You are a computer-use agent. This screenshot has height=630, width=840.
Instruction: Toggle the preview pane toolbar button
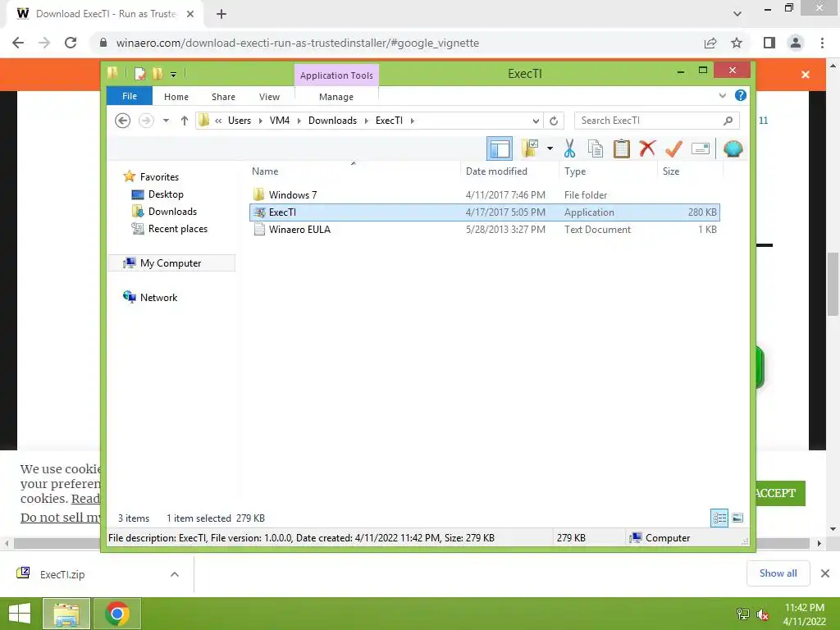point(500,148)
